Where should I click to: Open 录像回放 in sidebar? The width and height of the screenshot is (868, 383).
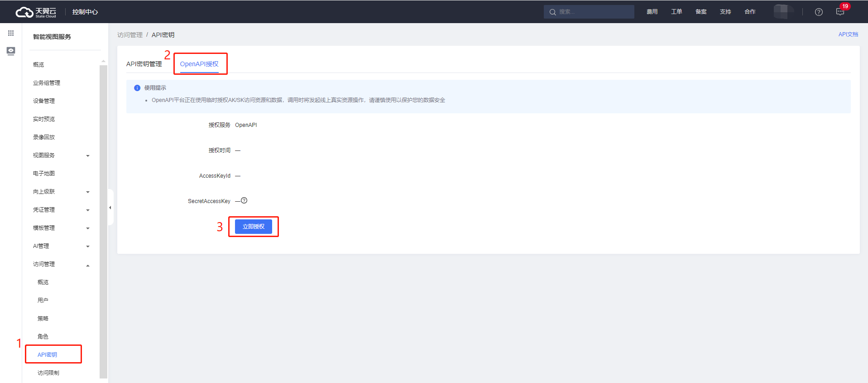click(x=44, y=137)
